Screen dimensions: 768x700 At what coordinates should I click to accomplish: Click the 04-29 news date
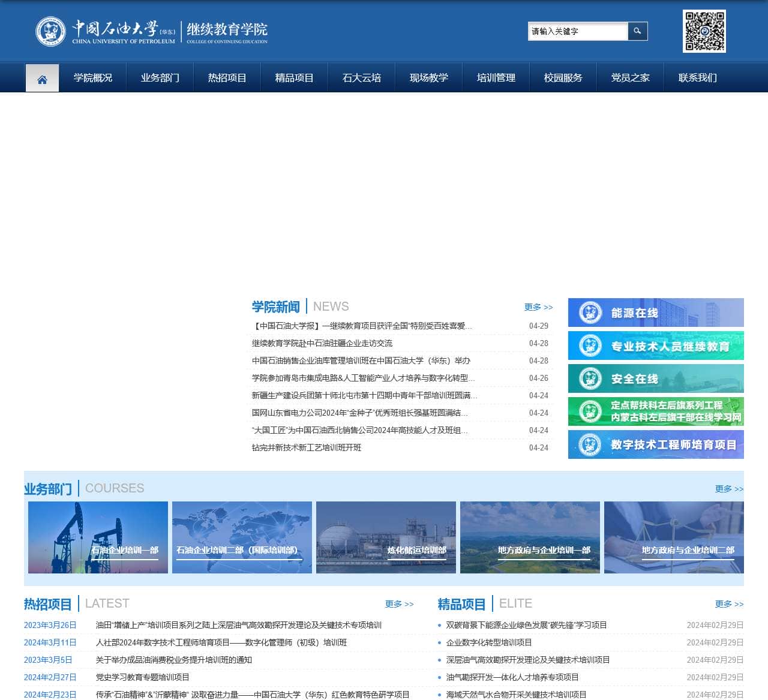pyautogui.click(x=539, y=326)
